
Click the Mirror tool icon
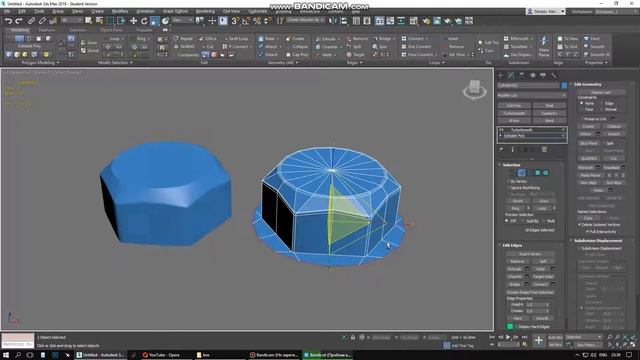tap(333, 21)
